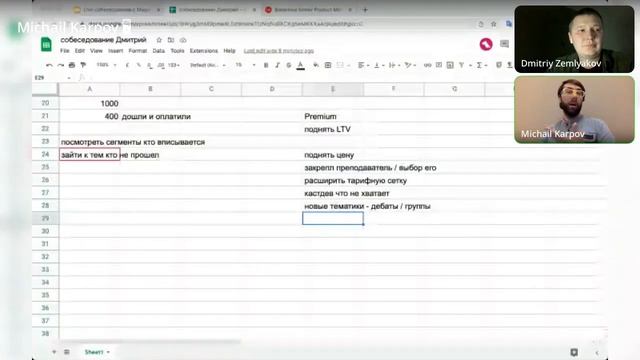Toggle the filter on the sheet

[461, 65]
